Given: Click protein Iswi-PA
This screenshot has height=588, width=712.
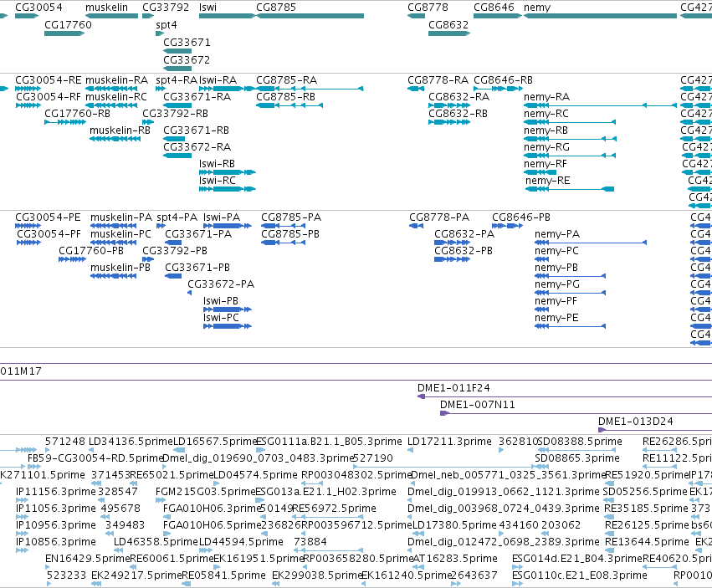Looking at the screenshot, I should (222, 217).
